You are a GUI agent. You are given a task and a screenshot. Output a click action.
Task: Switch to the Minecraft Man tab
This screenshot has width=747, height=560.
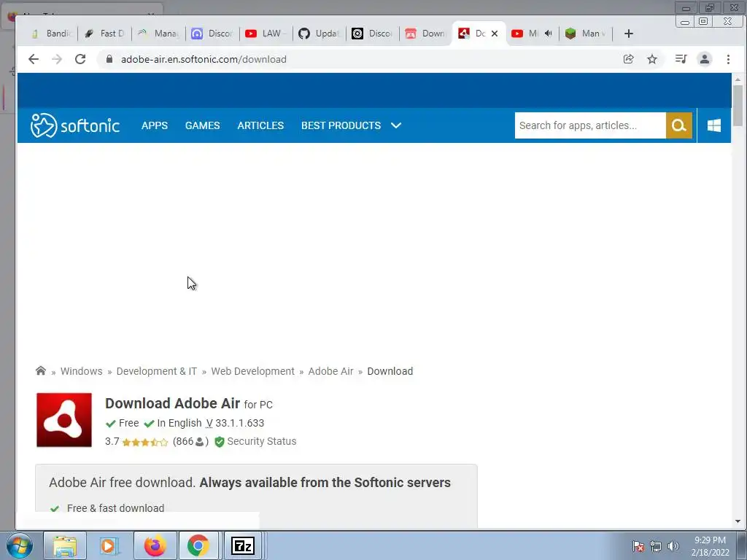586,34
